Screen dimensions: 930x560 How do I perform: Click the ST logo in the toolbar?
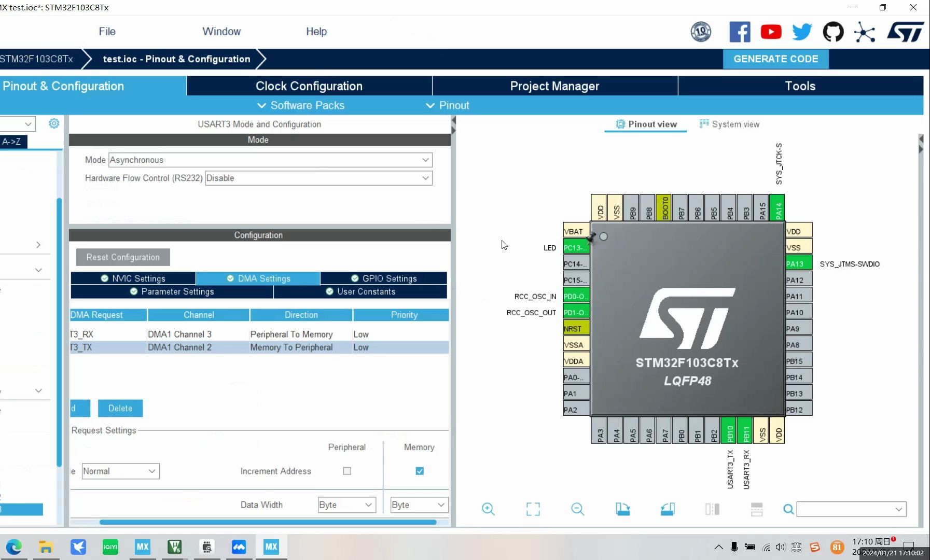(x=906, y=32)
